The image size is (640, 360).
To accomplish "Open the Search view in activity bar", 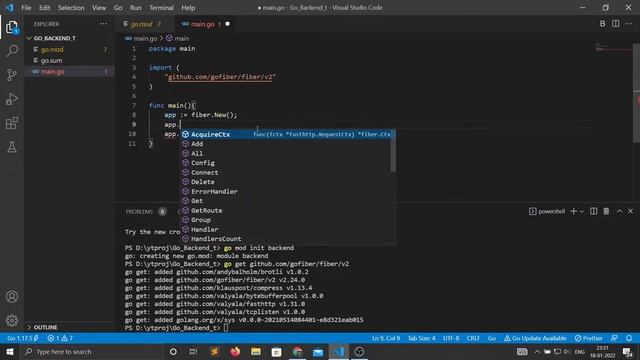I will point(12,51).
